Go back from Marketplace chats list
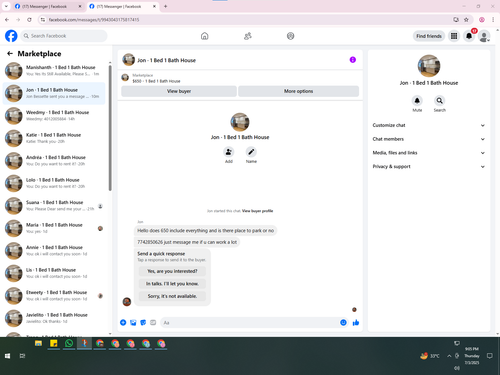This screenshot has width=500, height=375. point(10,53)
